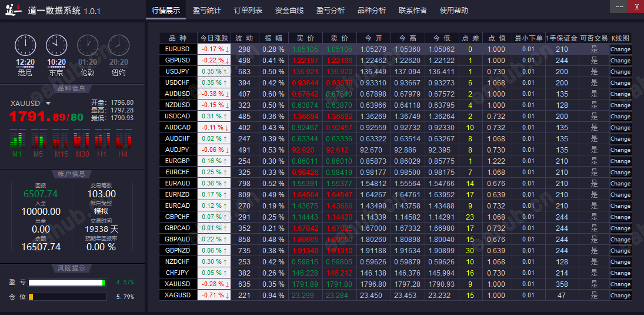
Task: Select the NZDCHF symbol cell
Action: tap(178, 261)
